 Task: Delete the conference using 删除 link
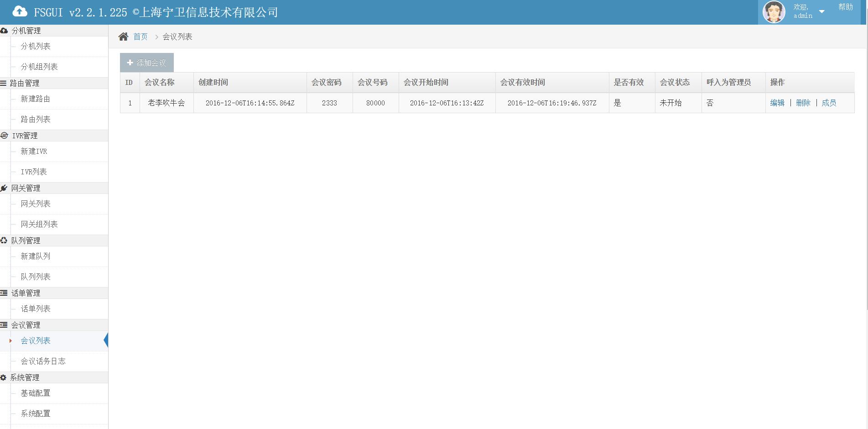803,103
